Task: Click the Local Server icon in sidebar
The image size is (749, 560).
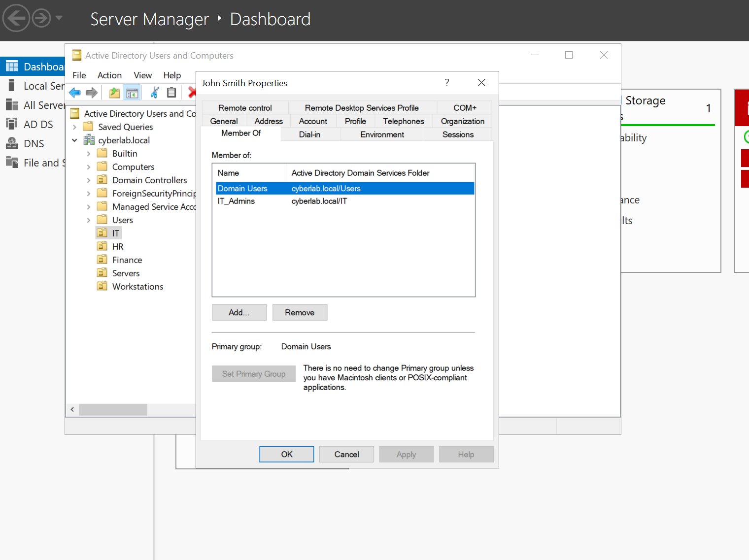Action: (x=12, y=86)
